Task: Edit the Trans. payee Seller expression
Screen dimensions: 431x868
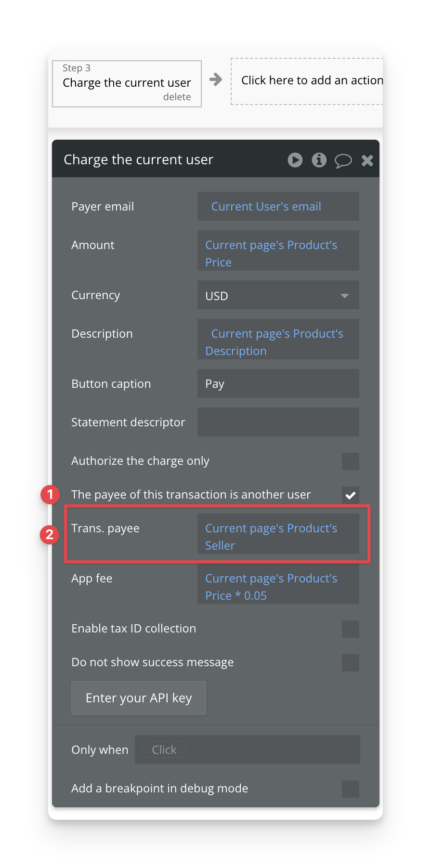Action: tap(278, 534)
